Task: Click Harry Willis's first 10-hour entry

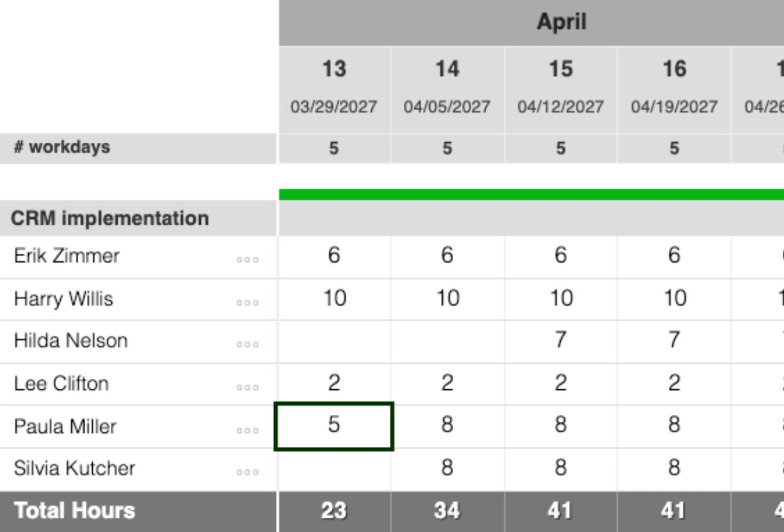Action: [335, 299]
